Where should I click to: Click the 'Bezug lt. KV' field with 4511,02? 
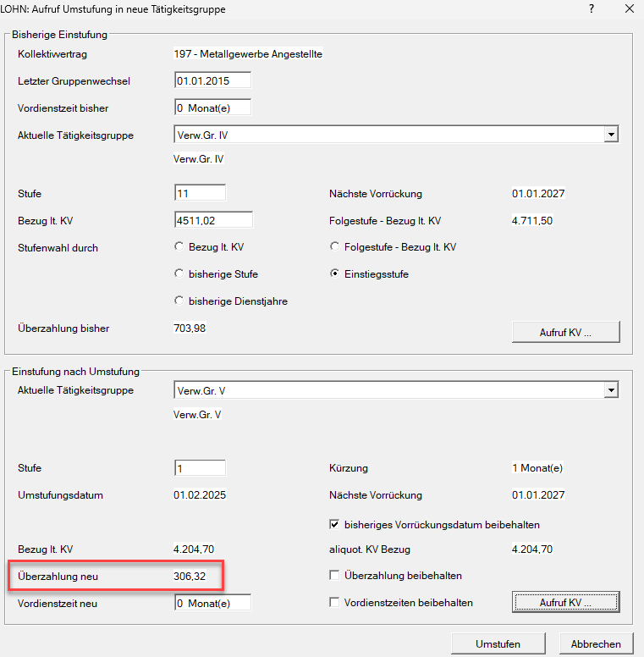tap(212, 221)
